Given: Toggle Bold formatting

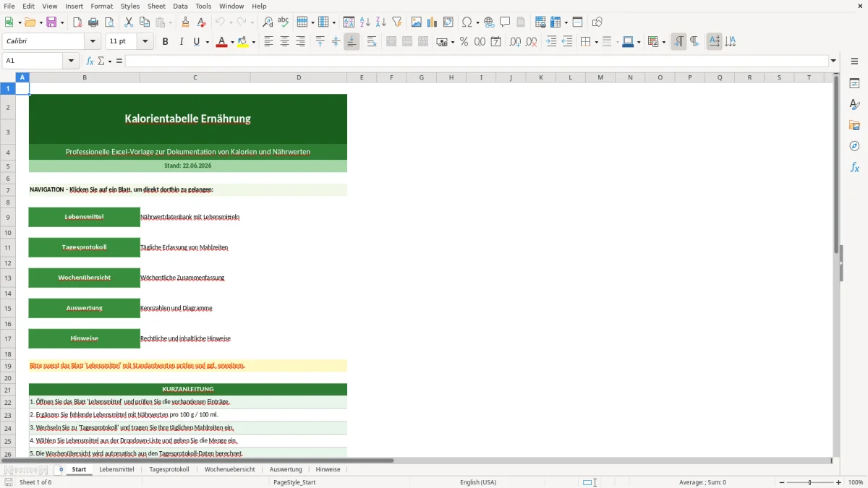Looking at the screenshot, I should [165, 42].
